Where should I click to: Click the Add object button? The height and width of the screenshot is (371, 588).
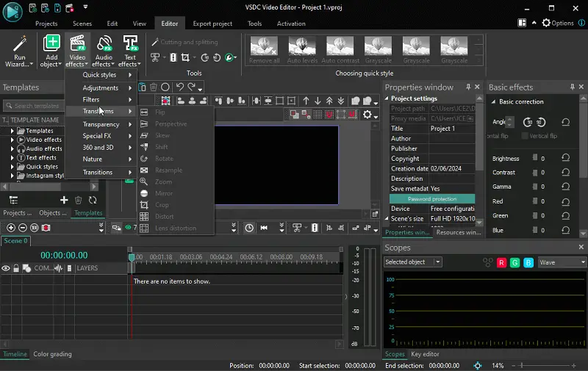click(x=51, y=51)
